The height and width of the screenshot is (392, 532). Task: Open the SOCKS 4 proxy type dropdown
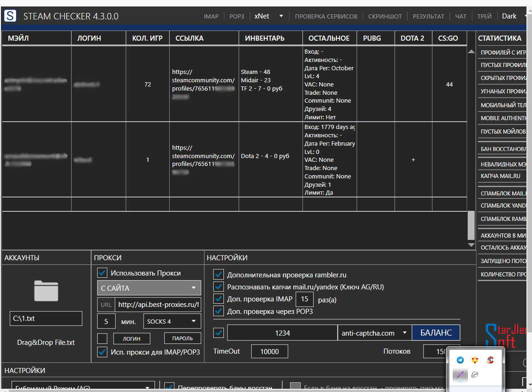click(x=172, y=321)
